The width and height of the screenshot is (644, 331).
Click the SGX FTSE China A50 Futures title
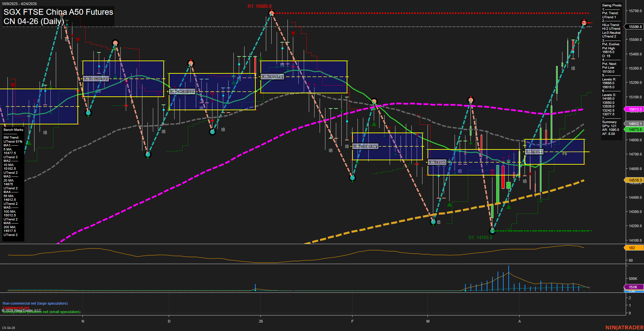click(58, 12)
